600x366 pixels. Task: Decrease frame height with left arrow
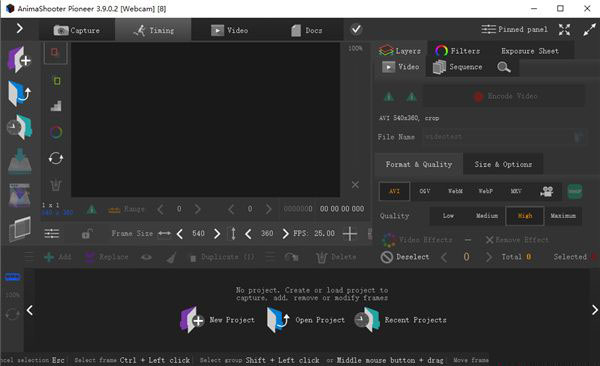coord(248,234)
